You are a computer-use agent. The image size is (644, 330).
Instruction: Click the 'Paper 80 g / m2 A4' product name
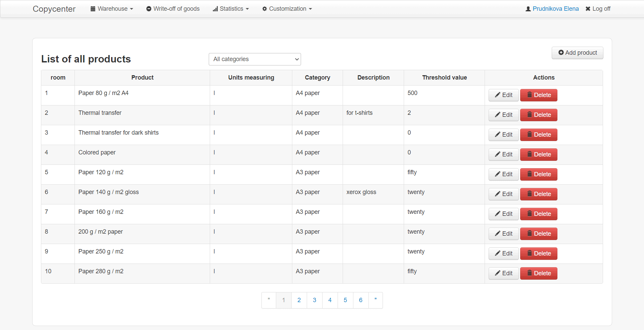coord(103,93)
